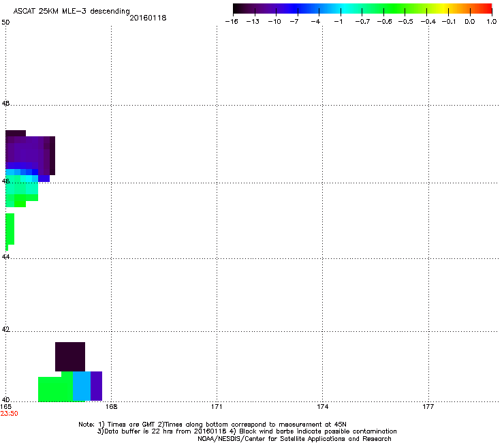Click the latitude label 48
Viewport: 504px width, 443px height.
[x=5, y=104]
